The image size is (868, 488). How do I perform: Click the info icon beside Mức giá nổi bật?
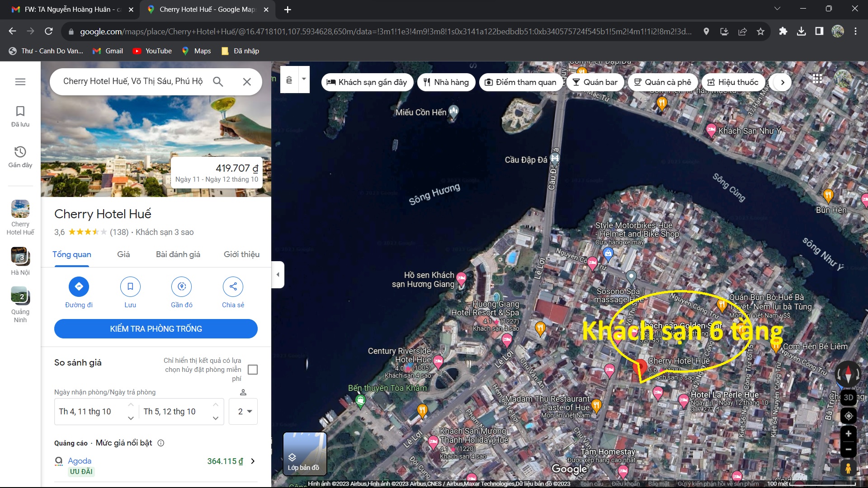coord(160,443)
